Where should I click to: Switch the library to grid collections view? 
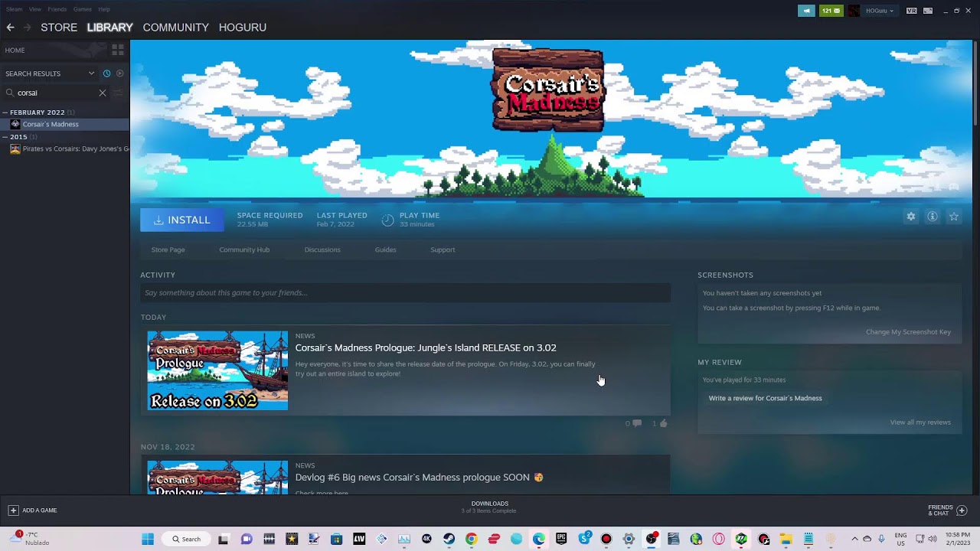point(118,50)
